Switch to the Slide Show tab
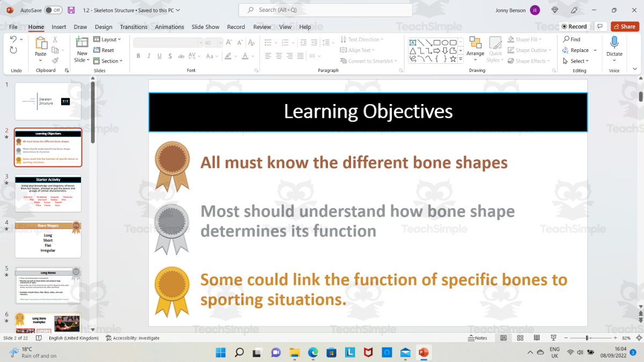 click(x=206, y=27)
